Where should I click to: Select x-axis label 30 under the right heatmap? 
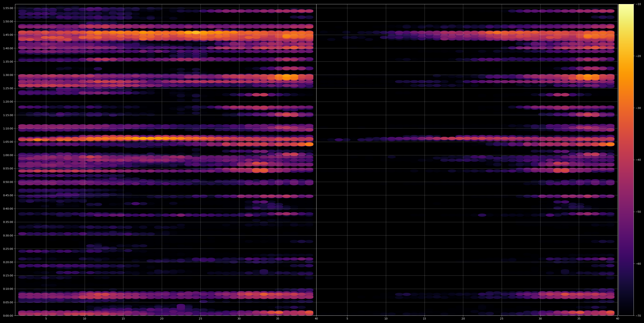[540, 319]
